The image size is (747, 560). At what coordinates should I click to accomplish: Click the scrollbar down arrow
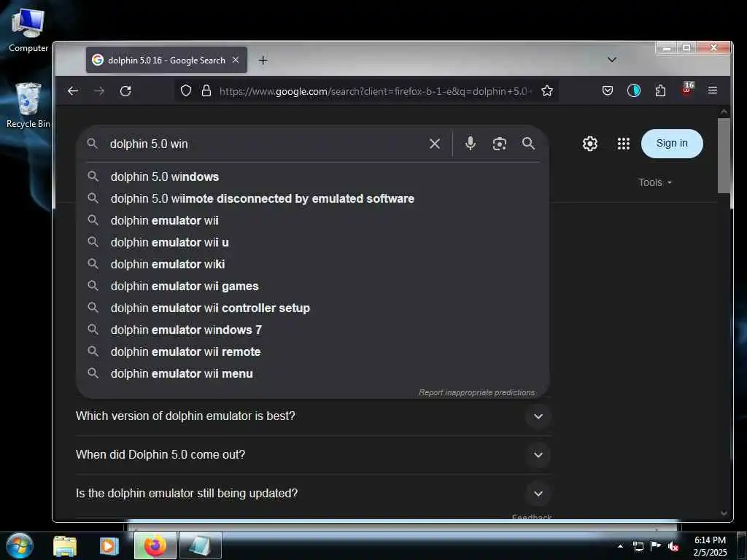pyautogui.click(x=724, y=513)
